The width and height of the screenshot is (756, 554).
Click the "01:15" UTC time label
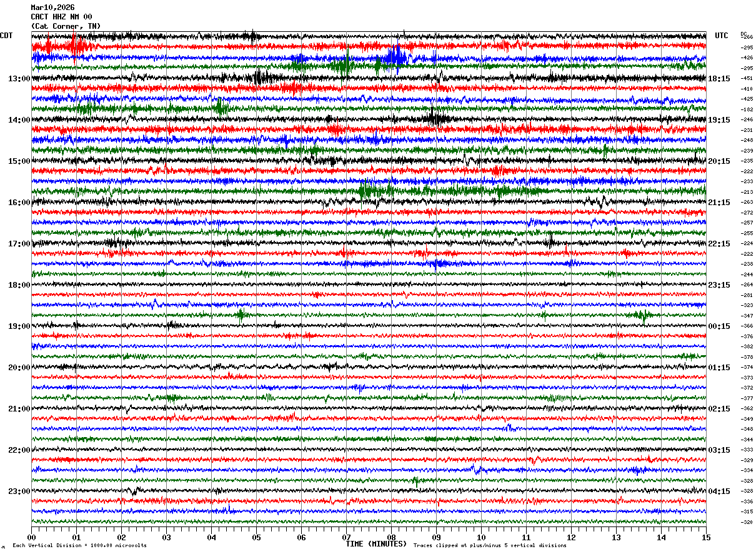pos(720,368)
